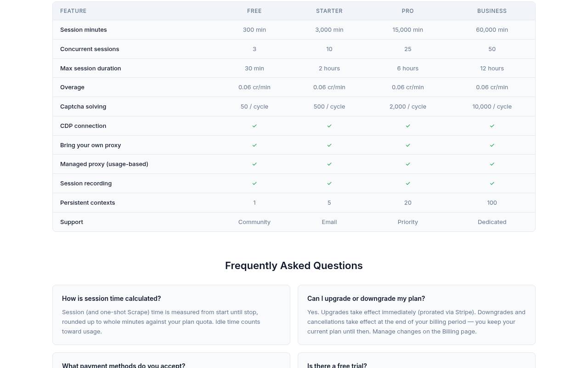Click Session recording checkmark under Business
Image resolution: width=588 pixels, height=368 pixels.
click(492, 183)
